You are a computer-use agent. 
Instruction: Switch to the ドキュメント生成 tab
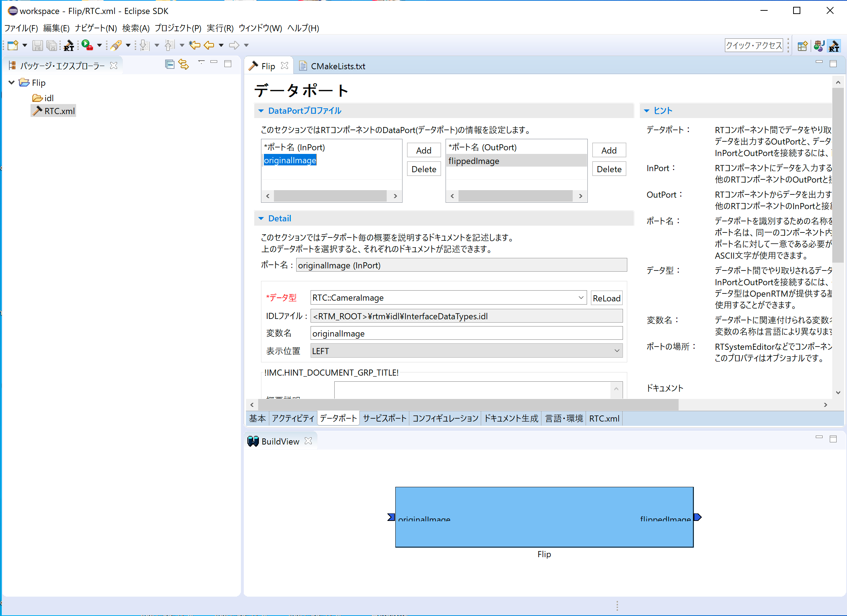[x=511, y=418]
